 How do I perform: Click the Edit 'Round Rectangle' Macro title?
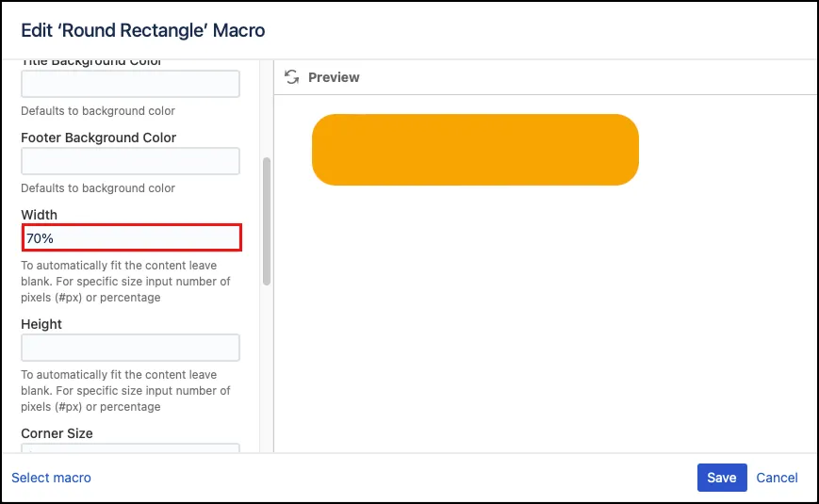[x=143, y=30]
